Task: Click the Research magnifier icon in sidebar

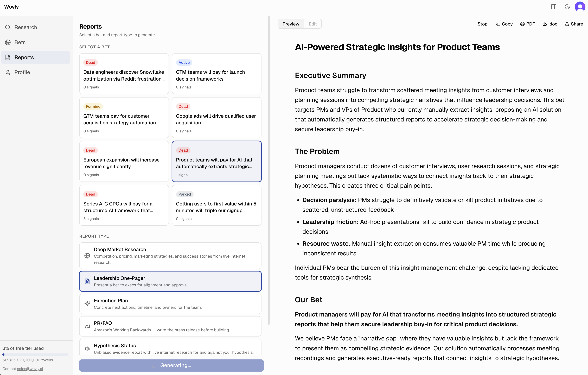Action: [8, 27]
